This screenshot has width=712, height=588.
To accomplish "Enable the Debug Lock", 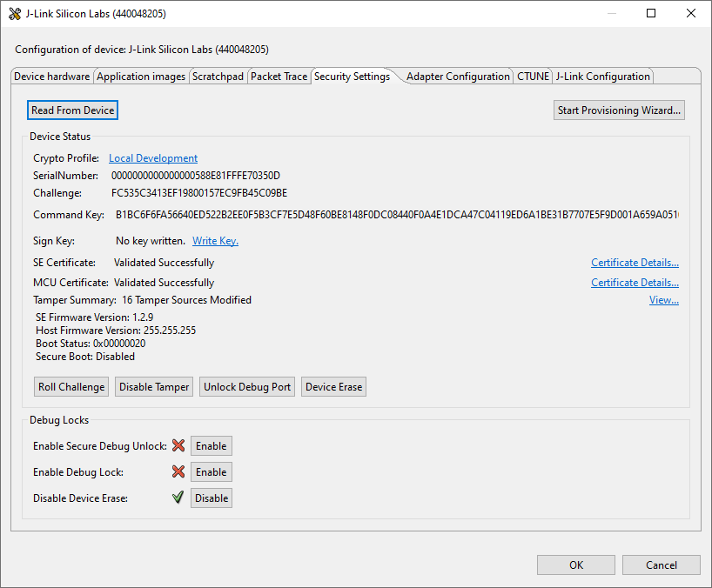I will 211,471.
